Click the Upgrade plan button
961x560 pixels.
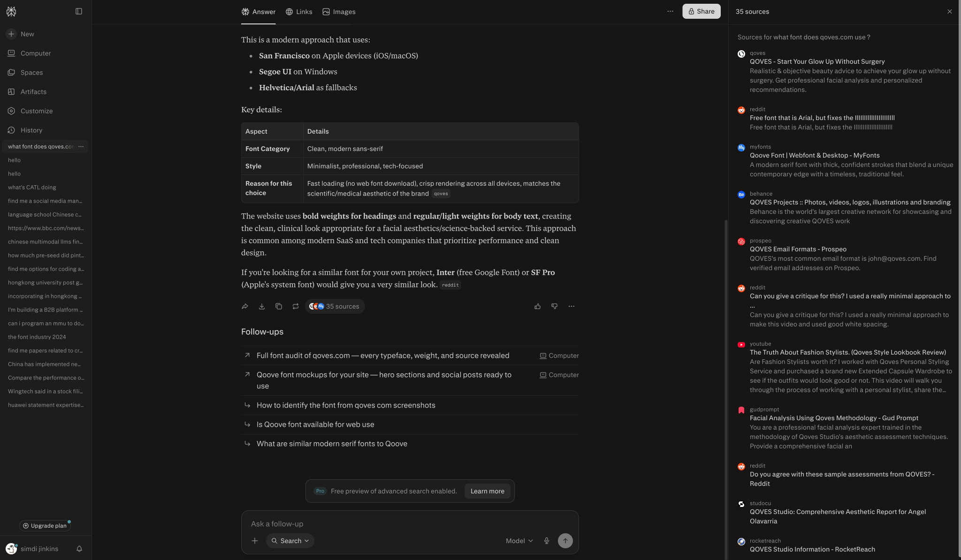point(45,526)
